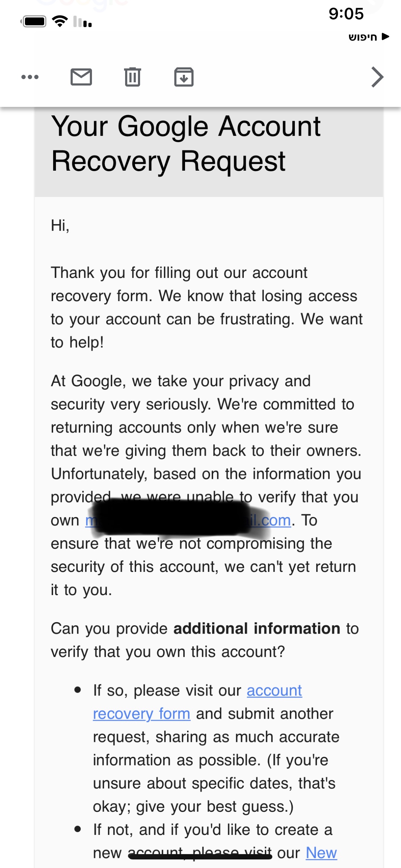Open the three-dot more options menu
This screenshot has width=401, height=868.
(30, 77)
